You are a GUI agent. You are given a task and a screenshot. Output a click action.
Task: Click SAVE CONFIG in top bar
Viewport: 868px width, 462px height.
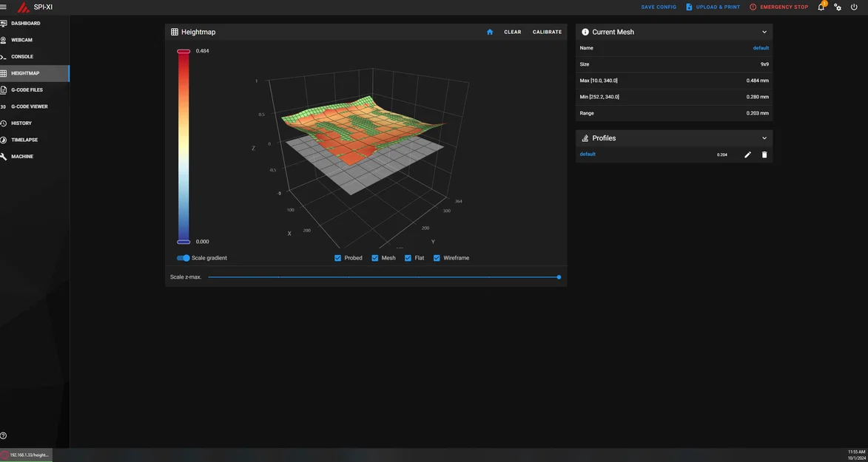(659, 7)
